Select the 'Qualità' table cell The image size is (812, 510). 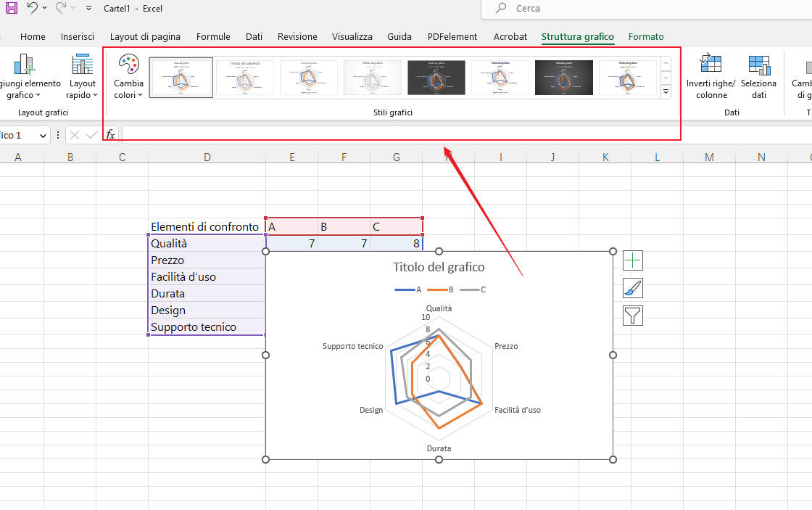207,244
